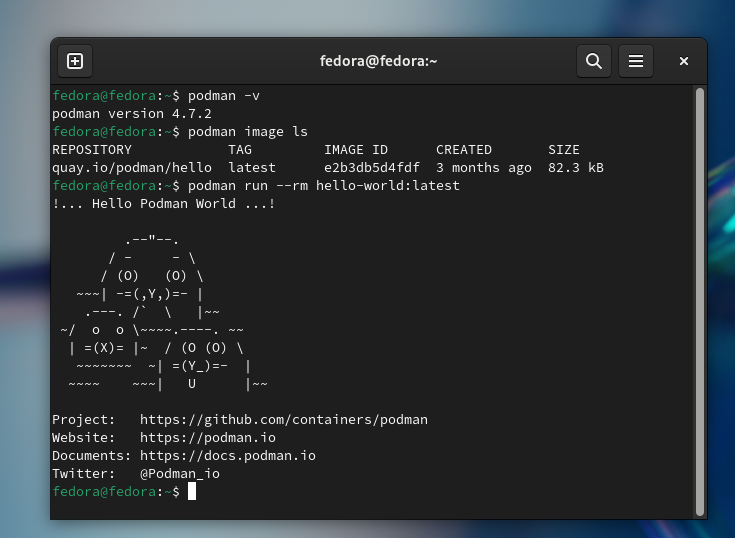Click the 'podman version 4.7.2' output line
This screenshot has height=538, width=735.
tap(132, 114)
